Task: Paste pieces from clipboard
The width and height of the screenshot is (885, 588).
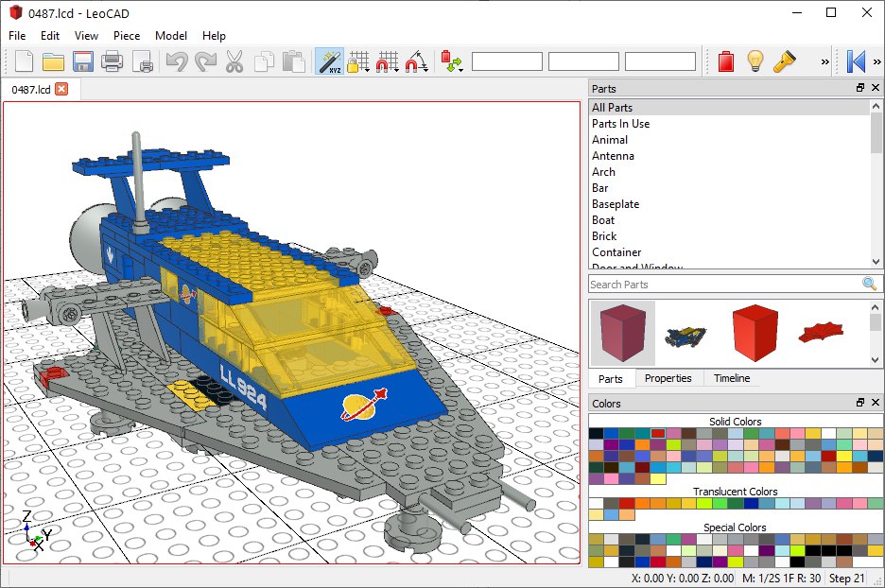Action: click(x=293, y=61)
